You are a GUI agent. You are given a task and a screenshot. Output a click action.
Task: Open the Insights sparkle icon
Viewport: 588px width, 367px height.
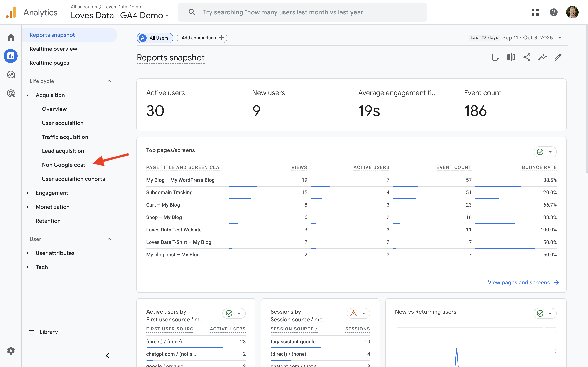point(542,57)
